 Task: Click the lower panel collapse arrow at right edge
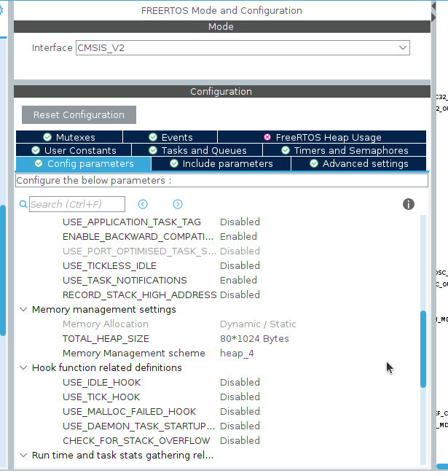click(433, 17)
